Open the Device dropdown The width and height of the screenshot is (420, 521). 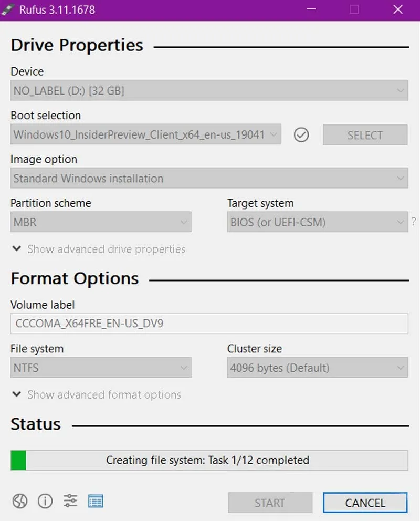[209, 91]
